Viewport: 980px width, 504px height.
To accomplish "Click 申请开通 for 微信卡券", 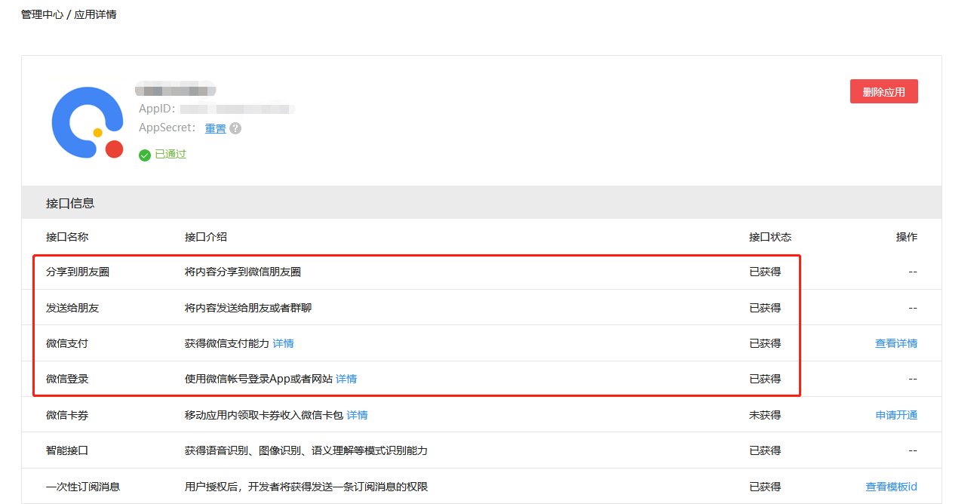I will pos(896,415).
